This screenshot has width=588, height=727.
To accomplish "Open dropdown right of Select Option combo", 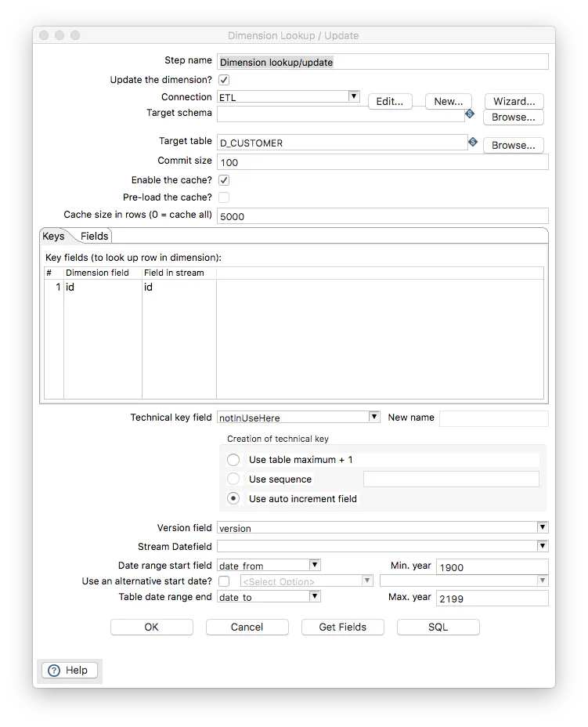I will tap(543, 581).
